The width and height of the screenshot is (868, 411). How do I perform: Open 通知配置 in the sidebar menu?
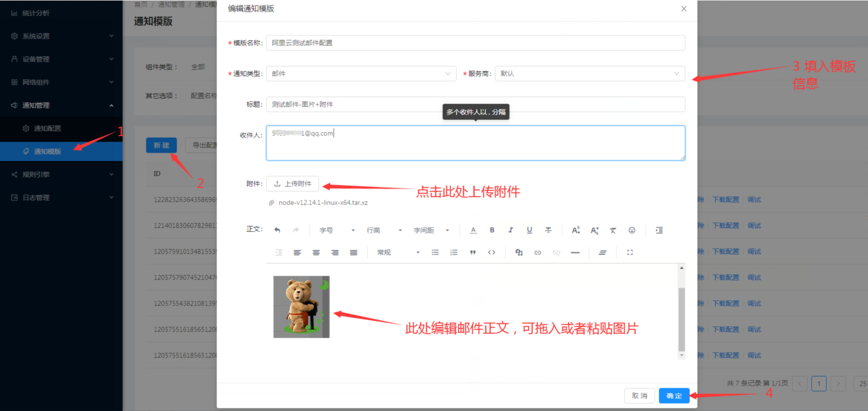tap(47, 129)
